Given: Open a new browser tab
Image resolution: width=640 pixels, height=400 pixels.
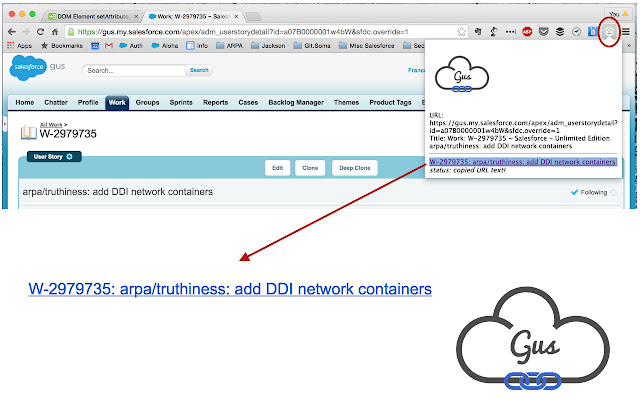Looking at the screenshot, I should (x=253, y=16).
